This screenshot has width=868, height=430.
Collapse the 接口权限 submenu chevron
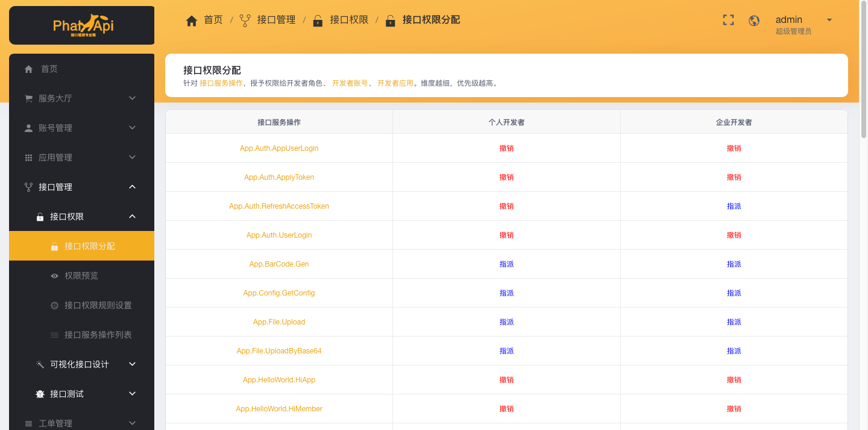[x=133, y=217]
